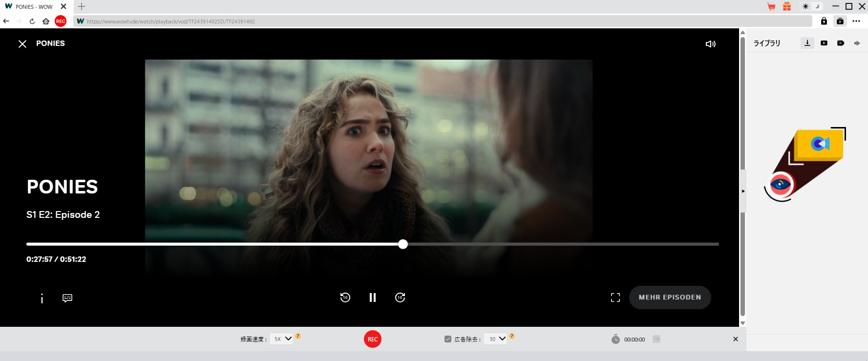Click the recorder illustration in the library panel

805,165
